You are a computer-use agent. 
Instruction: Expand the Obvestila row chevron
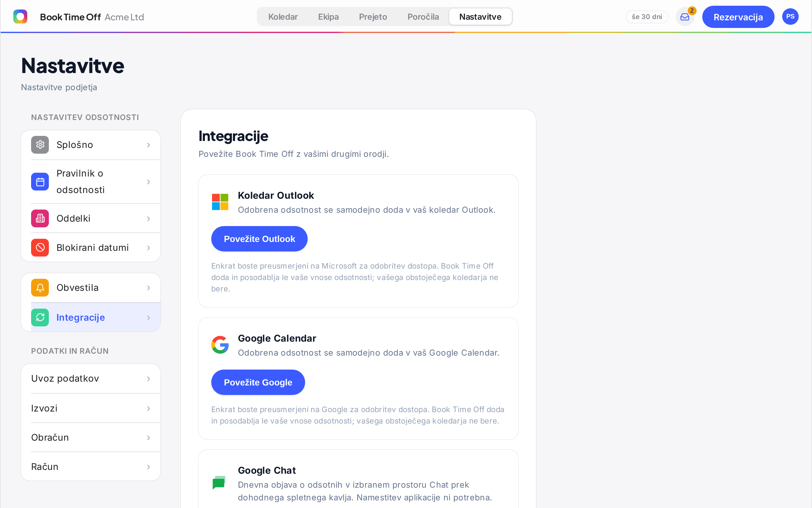point(148,288)
